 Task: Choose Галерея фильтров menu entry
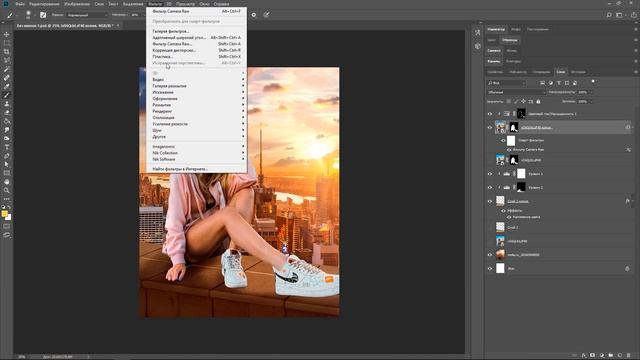click(x=196, y=31)
